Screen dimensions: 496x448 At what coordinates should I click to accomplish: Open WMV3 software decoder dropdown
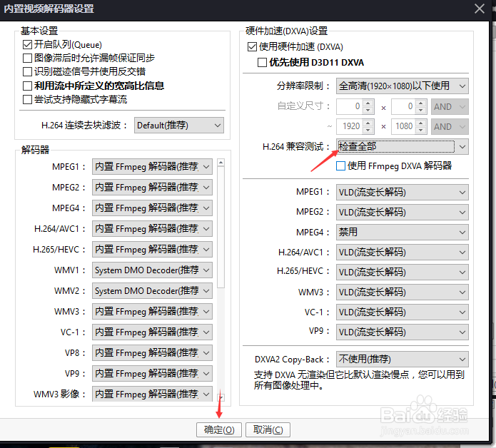[x=152, y=312]
